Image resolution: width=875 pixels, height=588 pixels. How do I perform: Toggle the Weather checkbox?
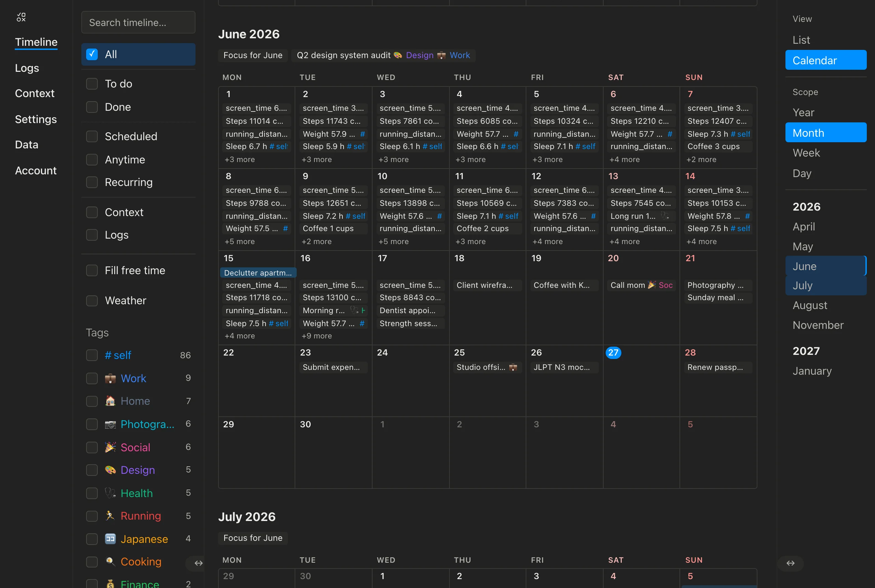pyautogui.click(x=92, y=300)
